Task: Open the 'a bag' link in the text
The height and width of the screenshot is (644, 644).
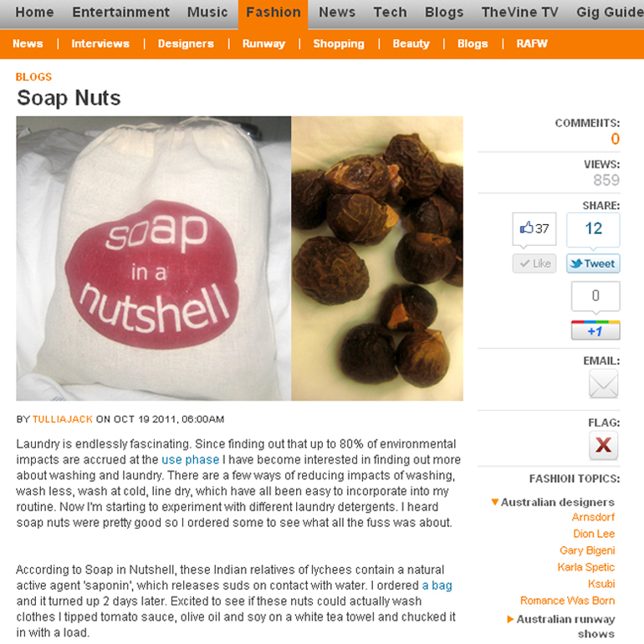Action: point(437,585)
